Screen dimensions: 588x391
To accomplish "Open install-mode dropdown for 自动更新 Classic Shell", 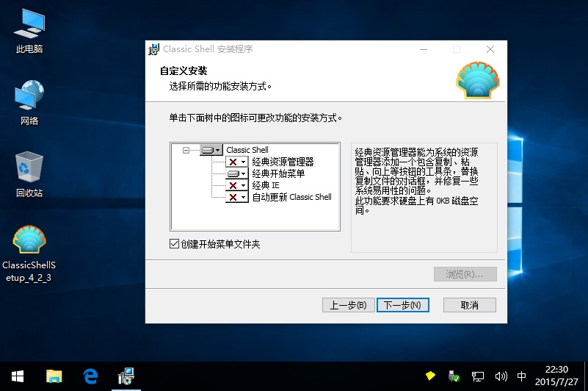I will coord(236,197).
